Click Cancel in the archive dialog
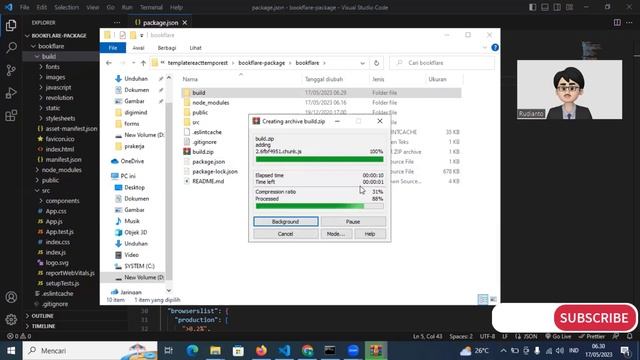 coord(286,234)
